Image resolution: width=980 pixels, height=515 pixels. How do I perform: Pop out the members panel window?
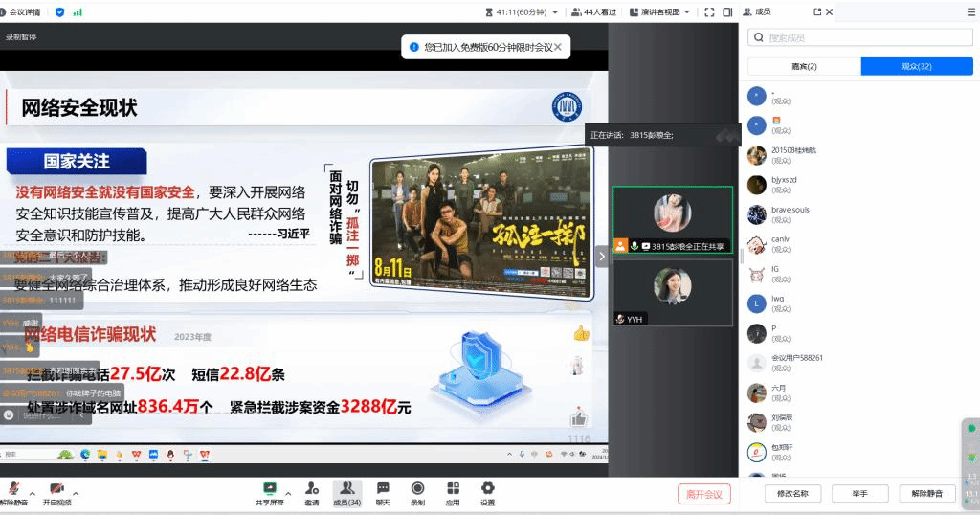pos(817,11)
